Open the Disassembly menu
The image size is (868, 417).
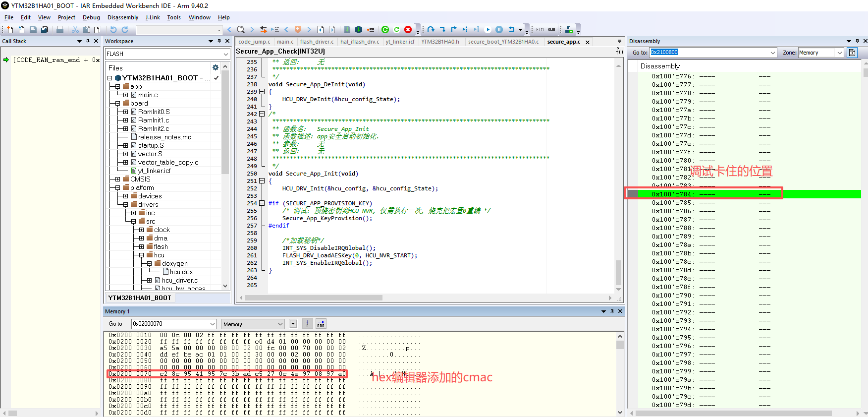tap(123, 17)
